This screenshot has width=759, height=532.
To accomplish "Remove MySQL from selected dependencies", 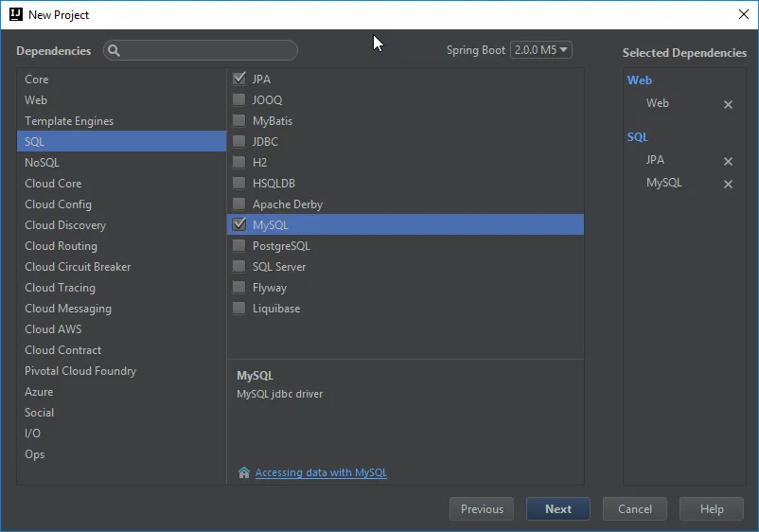I will (728, 184).
